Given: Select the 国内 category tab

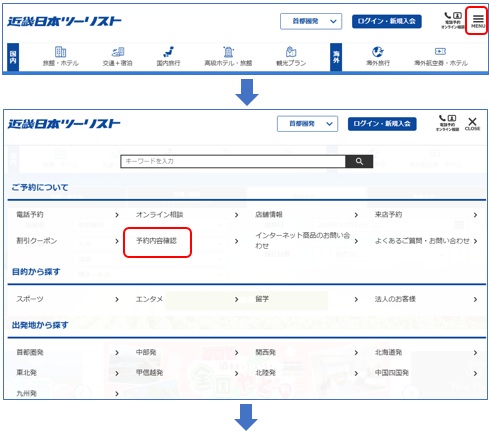Looking at the screenshot, I should tap(13, 57).
